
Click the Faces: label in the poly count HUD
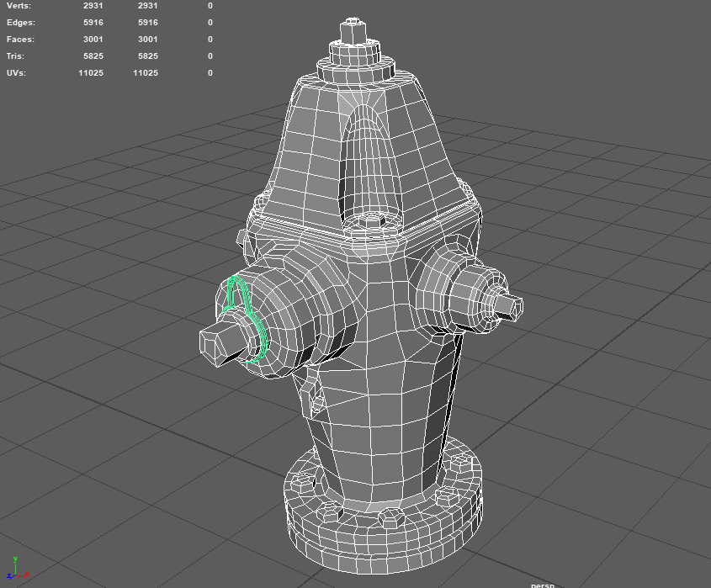[x=20, y=40]
